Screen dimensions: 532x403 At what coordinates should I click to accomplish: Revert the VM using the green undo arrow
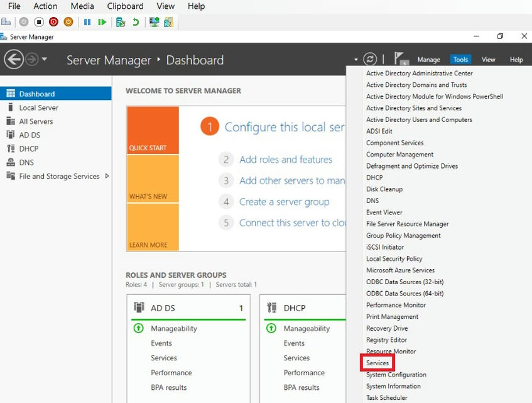pyautogui.click(x=136, y=22)
